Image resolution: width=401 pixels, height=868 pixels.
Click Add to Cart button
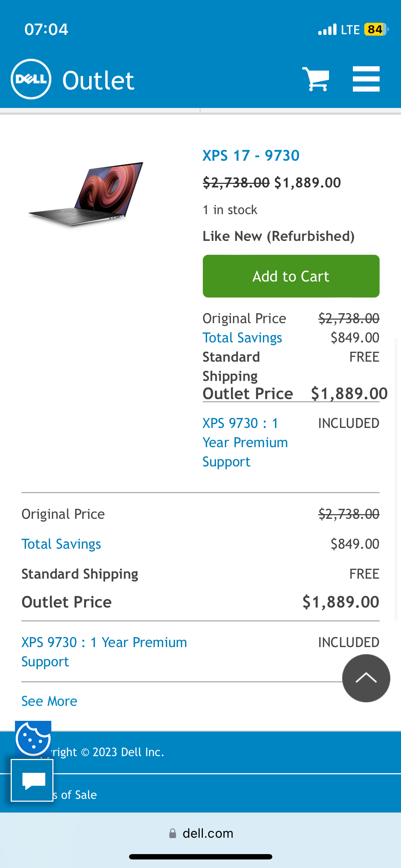tap(291, 276)
